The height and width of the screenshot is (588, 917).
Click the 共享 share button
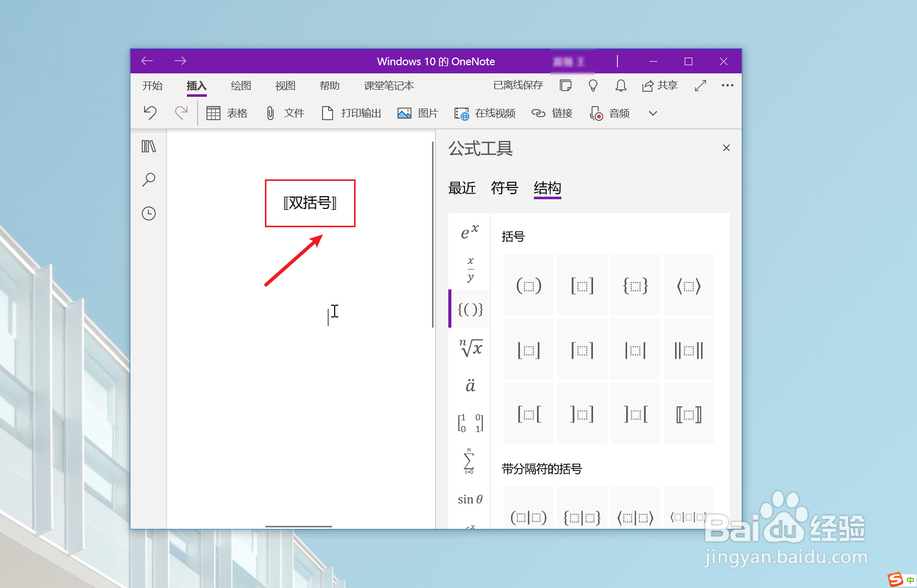click(x=660, y=85)
